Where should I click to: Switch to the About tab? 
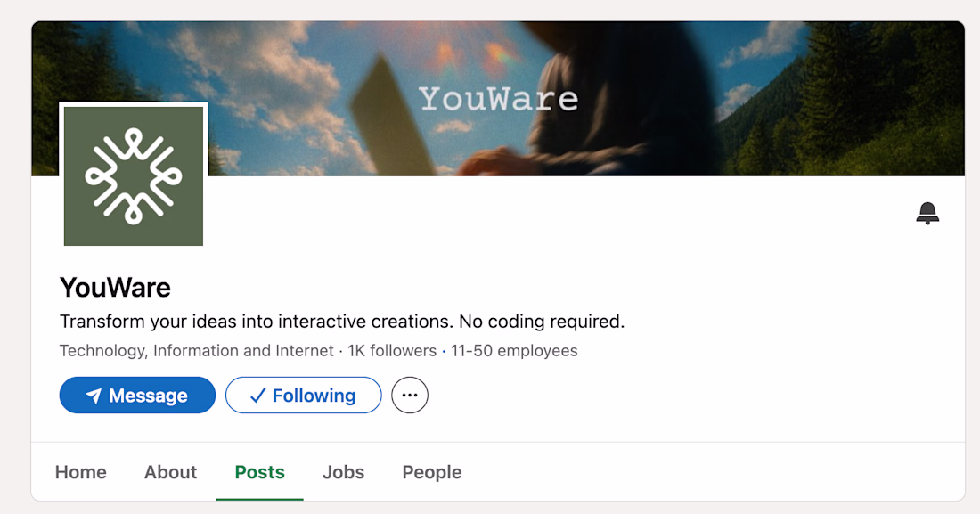[x=171, y=472]
